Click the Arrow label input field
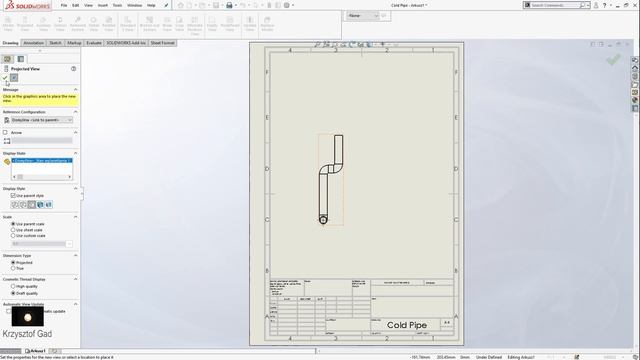 42,140
